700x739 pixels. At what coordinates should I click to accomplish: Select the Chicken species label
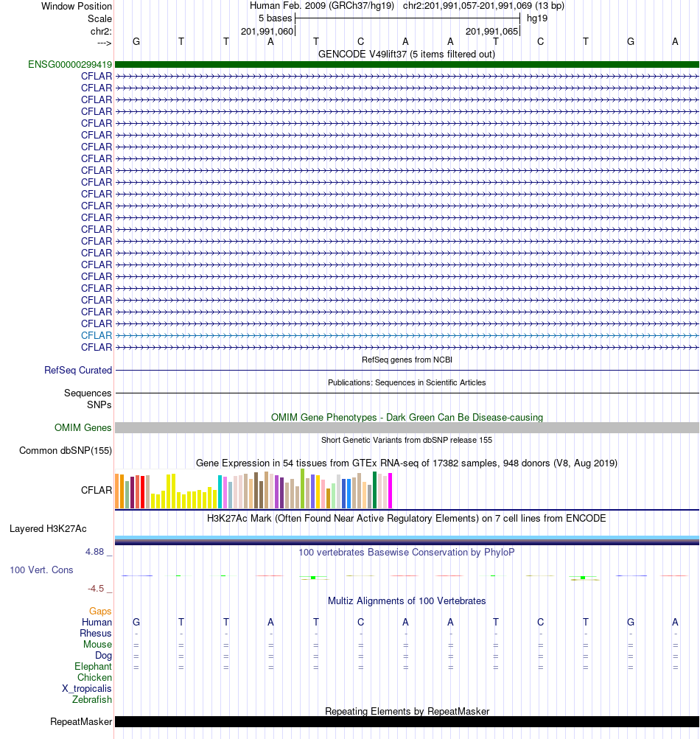coord(94,677)
